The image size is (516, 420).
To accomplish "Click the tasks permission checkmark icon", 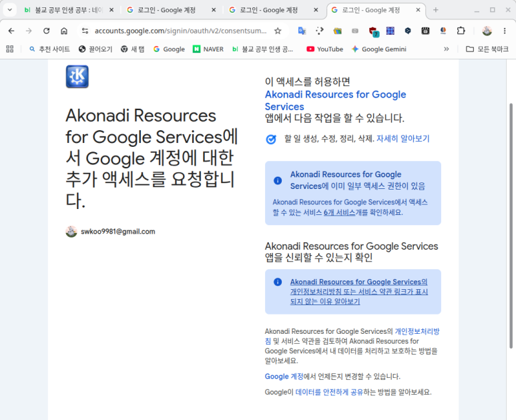I will click(x=271, y=140).
